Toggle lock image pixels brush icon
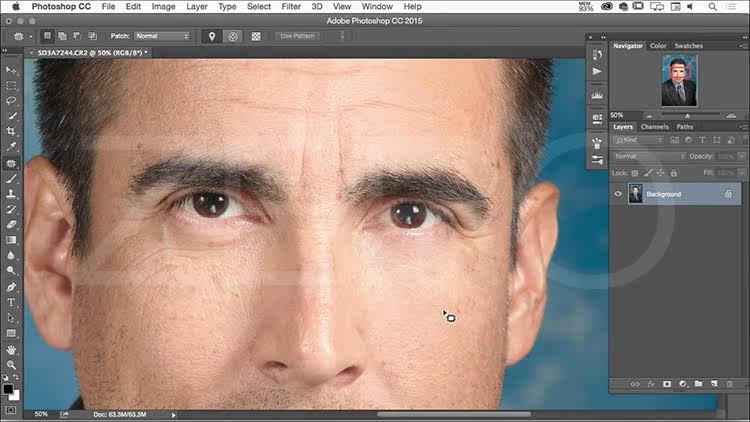The width and height of the screenshot is (750, 422). 648,173
